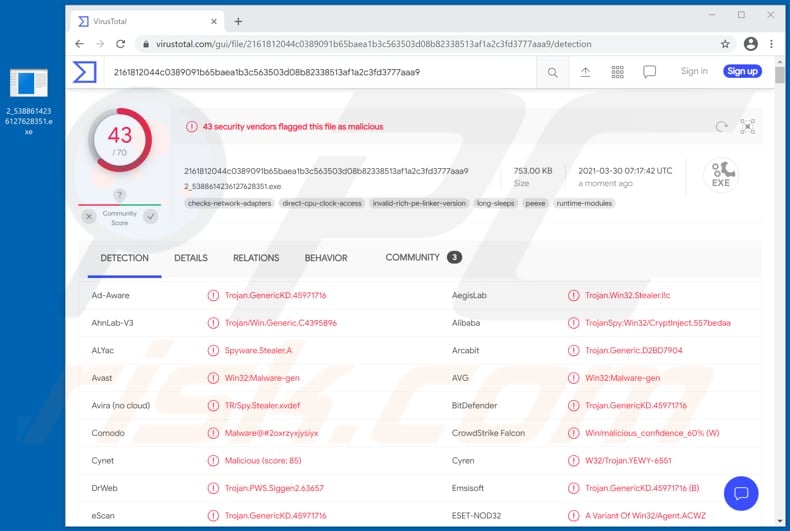Click the VirusTotal logo icon
This screenshot has height=531, width=790.
point(85,72)
